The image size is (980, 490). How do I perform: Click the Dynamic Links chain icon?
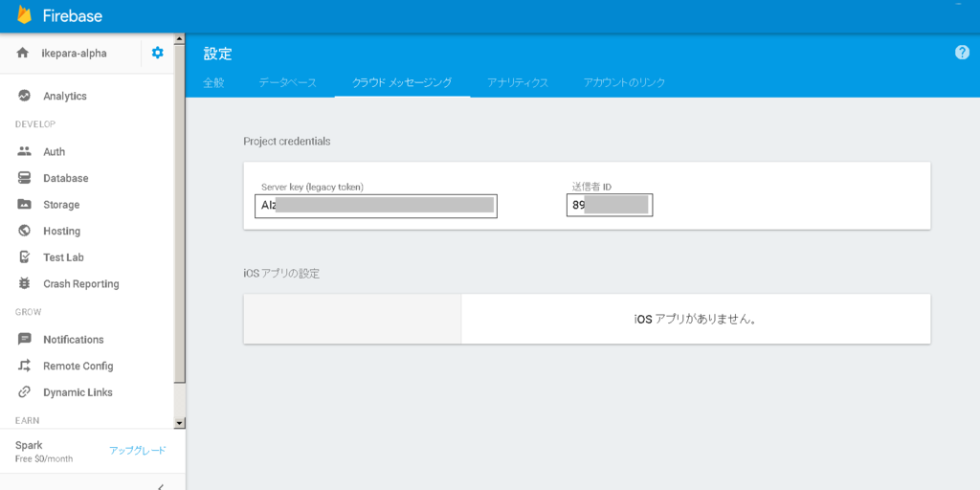(24, 391)
